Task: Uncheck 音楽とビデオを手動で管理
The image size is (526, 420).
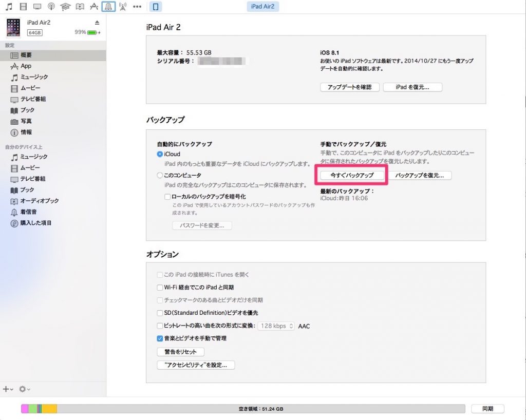Action: 160,338
